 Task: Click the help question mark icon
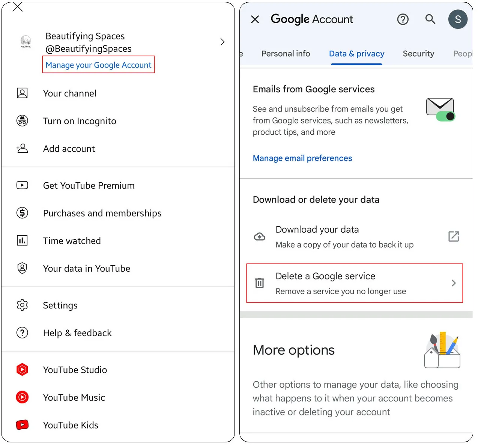tap(403, 19)
